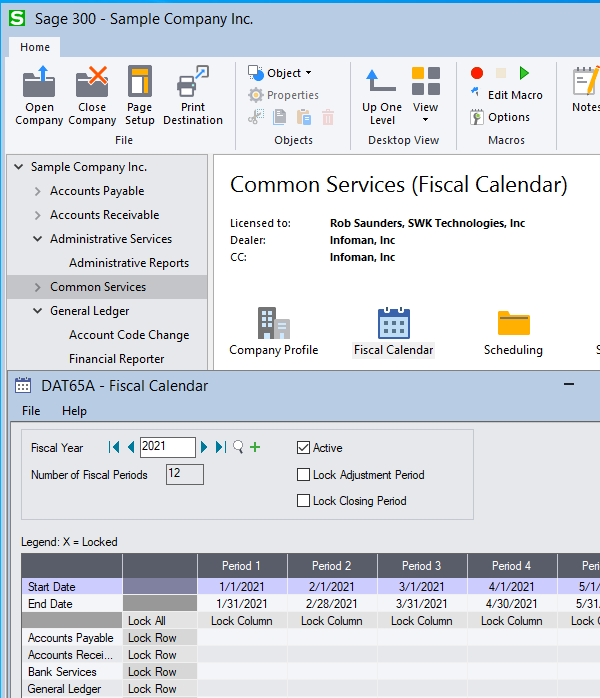Collapse the Sample Company Inc. tree node

19,167
